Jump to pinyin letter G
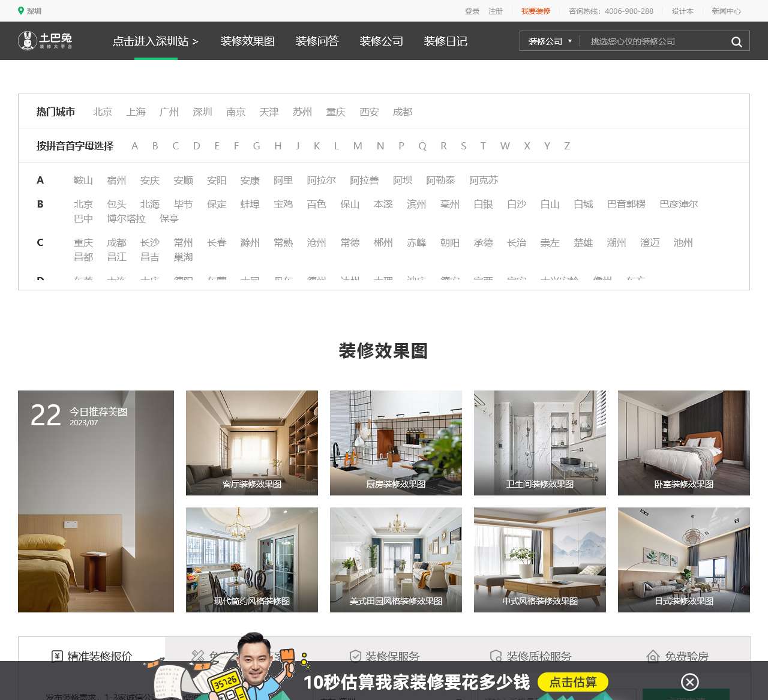The width and height of the screenshot is (768, 700). (256, 146)
